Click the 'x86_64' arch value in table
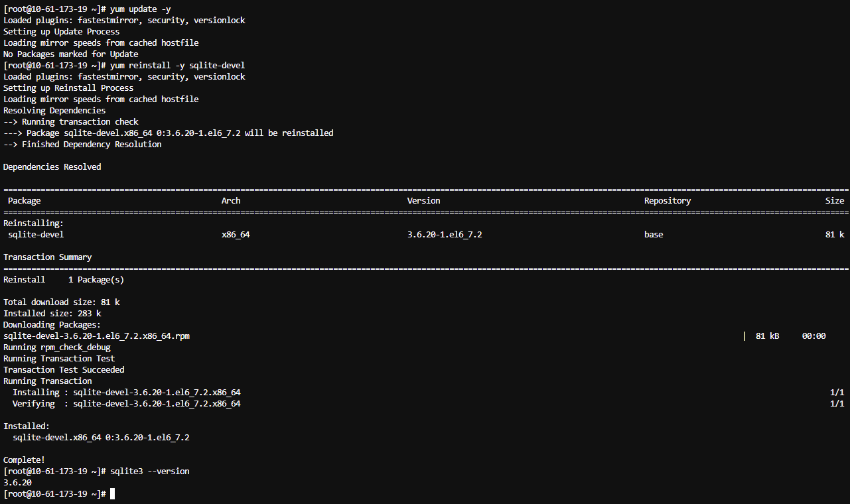 point(236,234)
